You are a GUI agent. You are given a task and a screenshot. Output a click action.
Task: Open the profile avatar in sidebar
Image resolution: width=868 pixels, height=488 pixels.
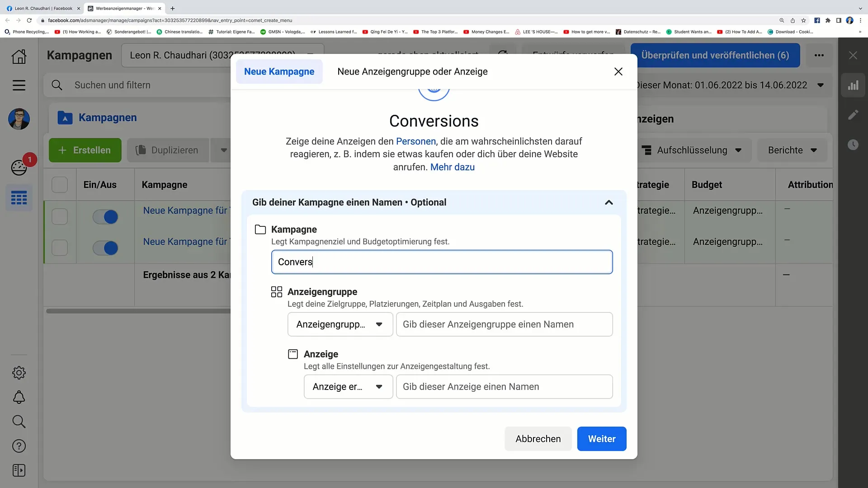[x=19, y=119]
